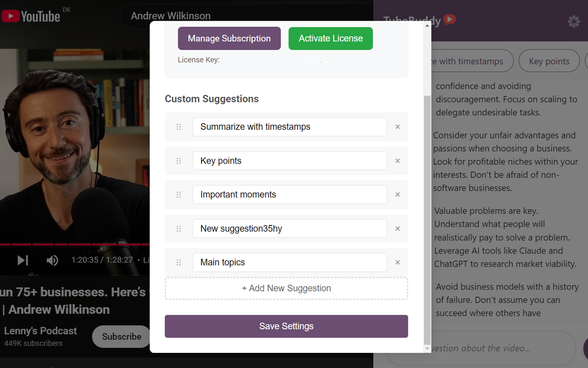Grab drag handle for 'Key points' row
The image size is (588, 368).
point(179,161)
